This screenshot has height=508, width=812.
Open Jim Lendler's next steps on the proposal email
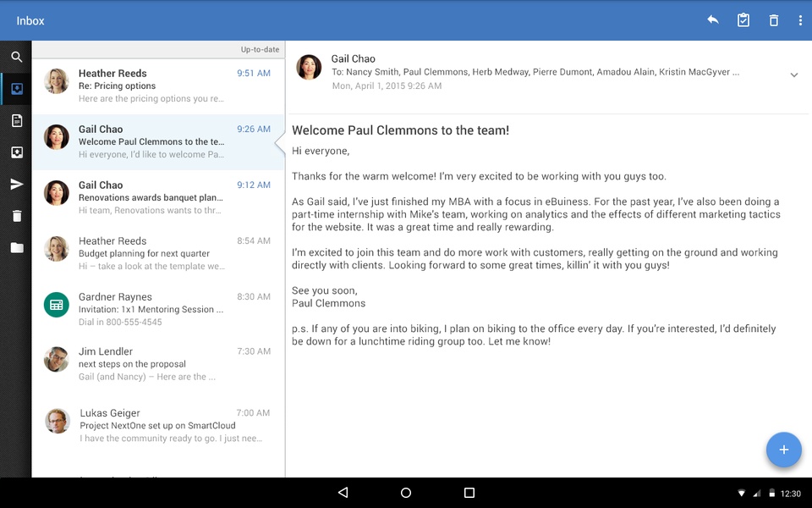pos(158,364)
